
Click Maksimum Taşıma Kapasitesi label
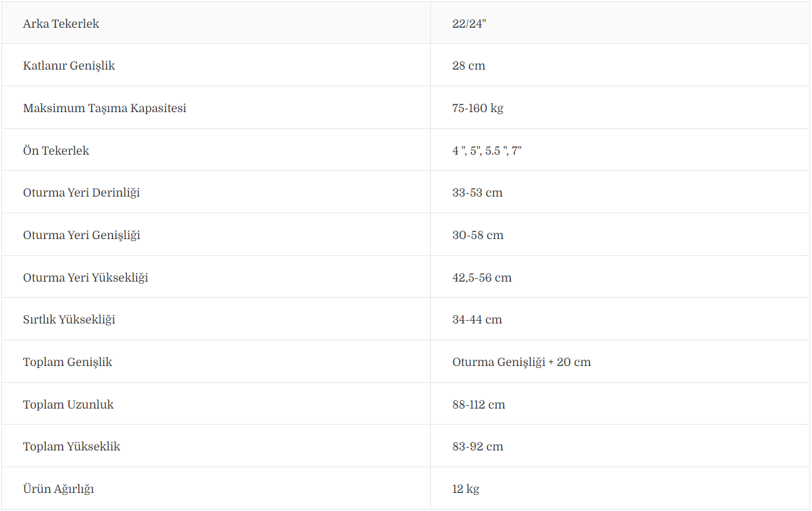(x=104, y=108)
